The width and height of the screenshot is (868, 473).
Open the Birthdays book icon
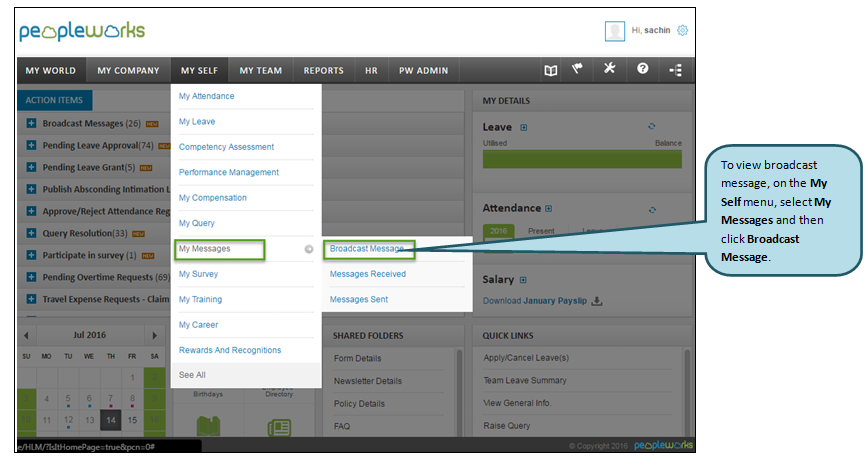[208, 426]
